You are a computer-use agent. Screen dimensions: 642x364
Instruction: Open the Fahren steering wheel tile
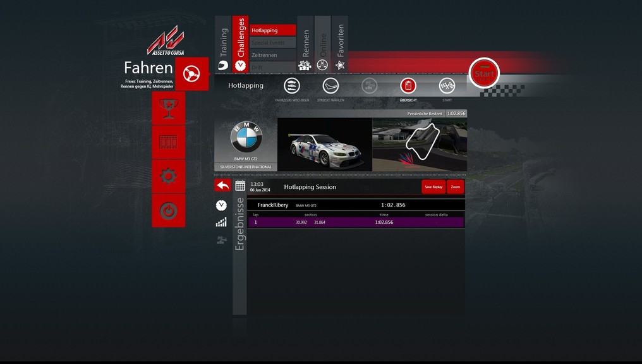pyautogui.click(x=191, y=74)
